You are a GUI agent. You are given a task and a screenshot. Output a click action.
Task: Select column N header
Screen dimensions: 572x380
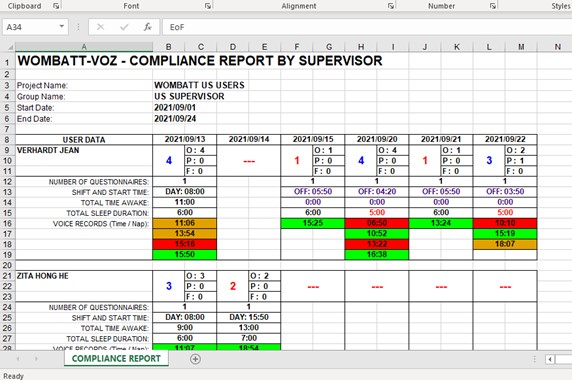(557, 47)
